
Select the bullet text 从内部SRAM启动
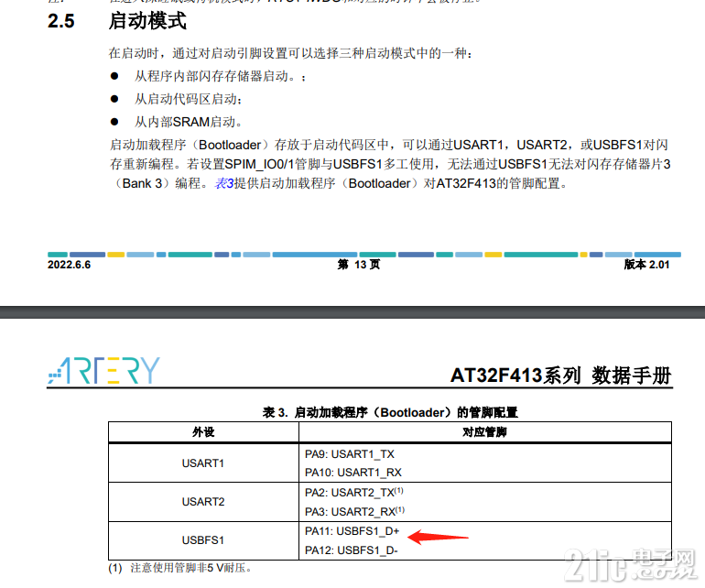point(188,122)
